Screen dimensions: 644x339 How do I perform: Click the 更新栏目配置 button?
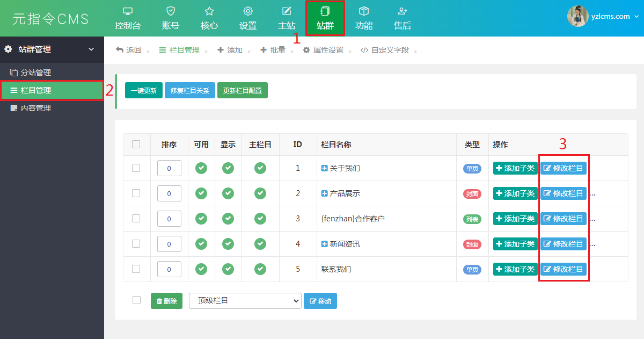[x=243, y=90]
